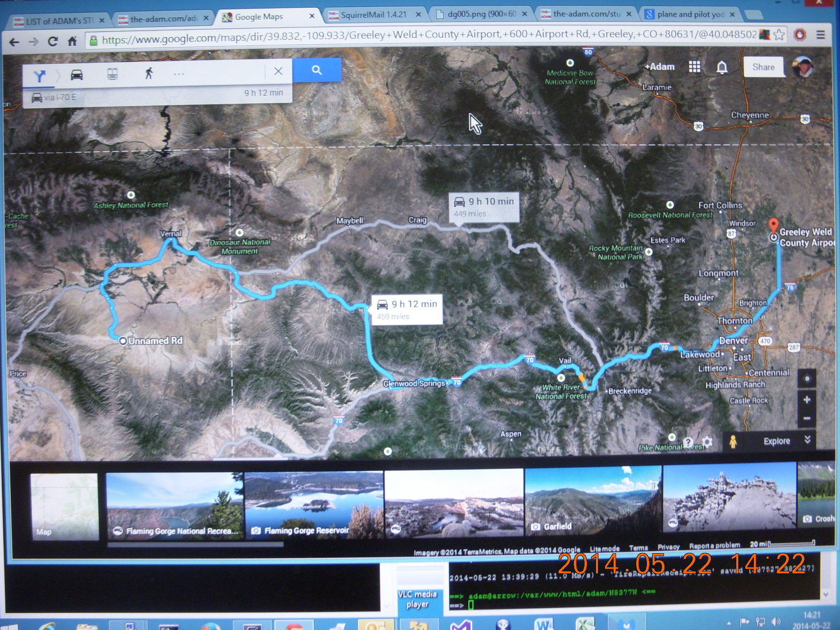This screenshot has width=840, height=630.
Task: Click the red Greeley Weld County Airport pin
Action: [x=773, y=226]
